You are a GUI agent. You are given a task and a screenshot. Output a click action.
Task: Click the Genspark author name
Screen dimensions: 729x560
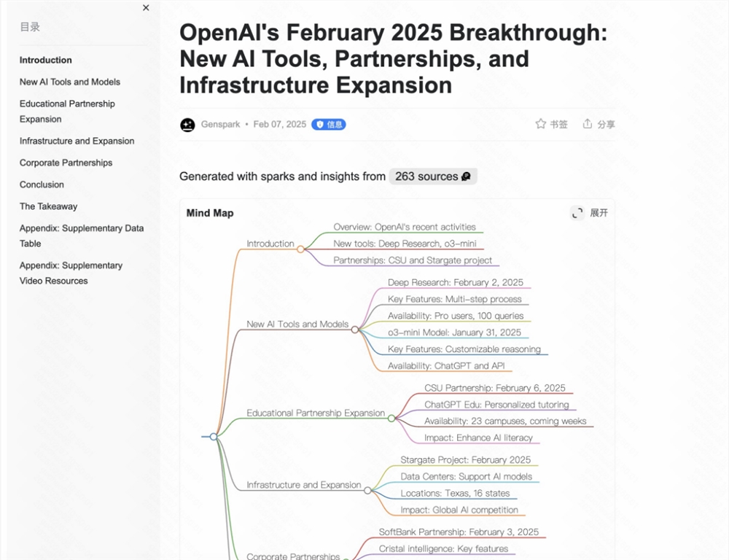coord(221,125)
